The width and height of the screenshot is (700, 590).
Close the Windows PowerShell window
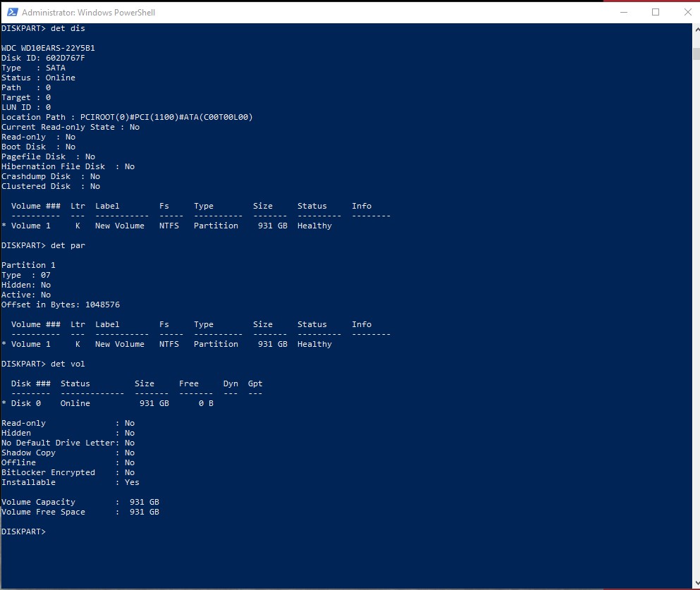pos(687,12)
